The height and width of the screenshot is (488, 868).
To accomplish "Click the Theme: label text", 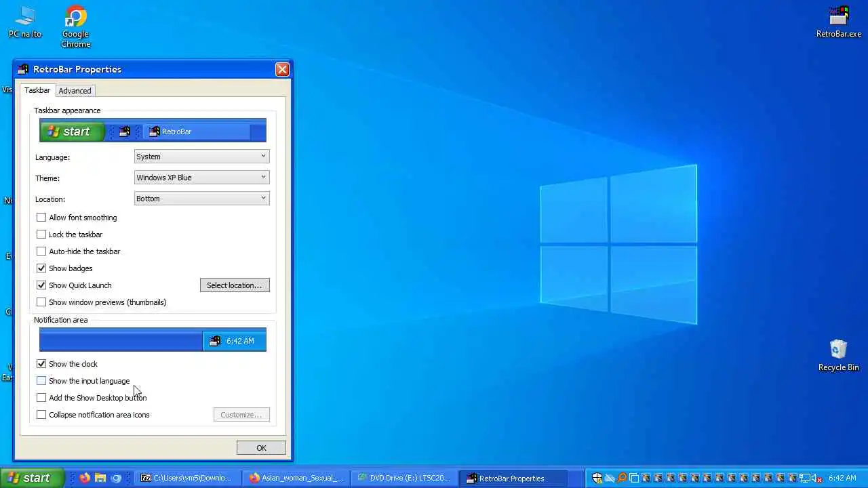I will pyautogui.click(x=47, y=178).
